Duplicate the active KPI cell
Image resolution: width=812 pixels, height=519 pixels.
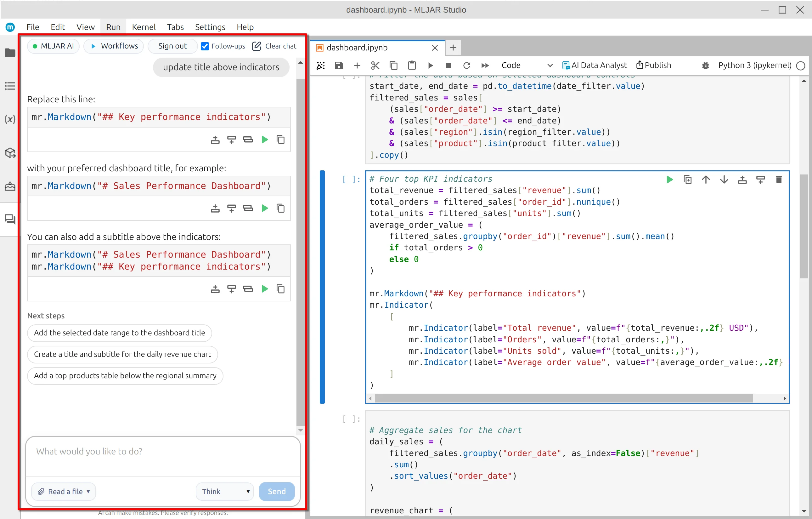pyautogui.click(x=688, y=180)
